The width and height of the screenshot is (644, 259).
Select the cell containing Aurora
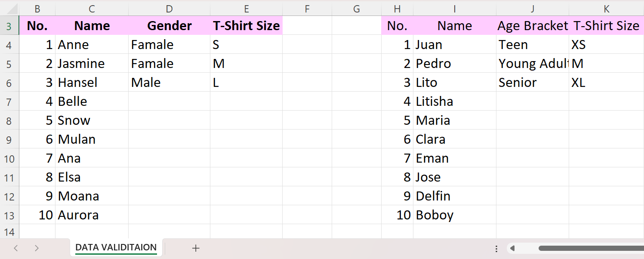[92, 215]
